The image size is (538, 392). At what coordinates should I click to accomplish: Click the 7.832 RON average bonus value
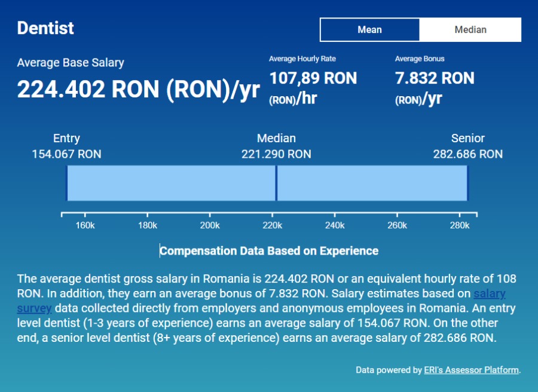pyautogui.click(x=435, y=78)
